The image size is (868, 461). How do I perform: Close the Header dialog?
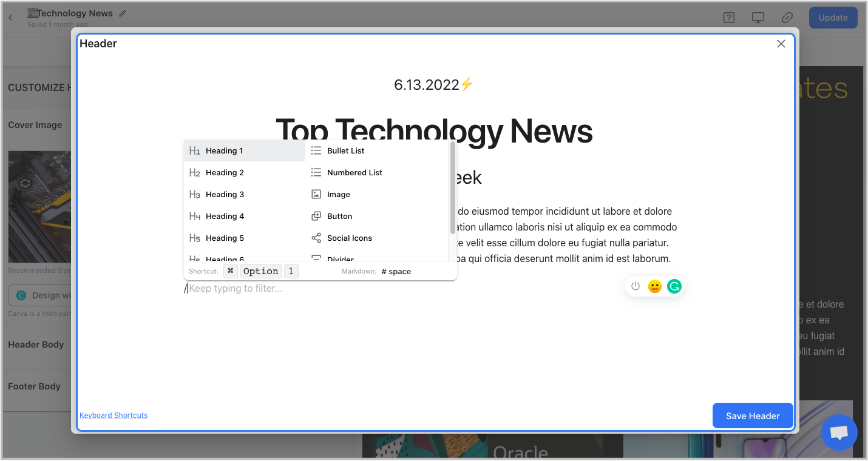click(x=781, y=44)
